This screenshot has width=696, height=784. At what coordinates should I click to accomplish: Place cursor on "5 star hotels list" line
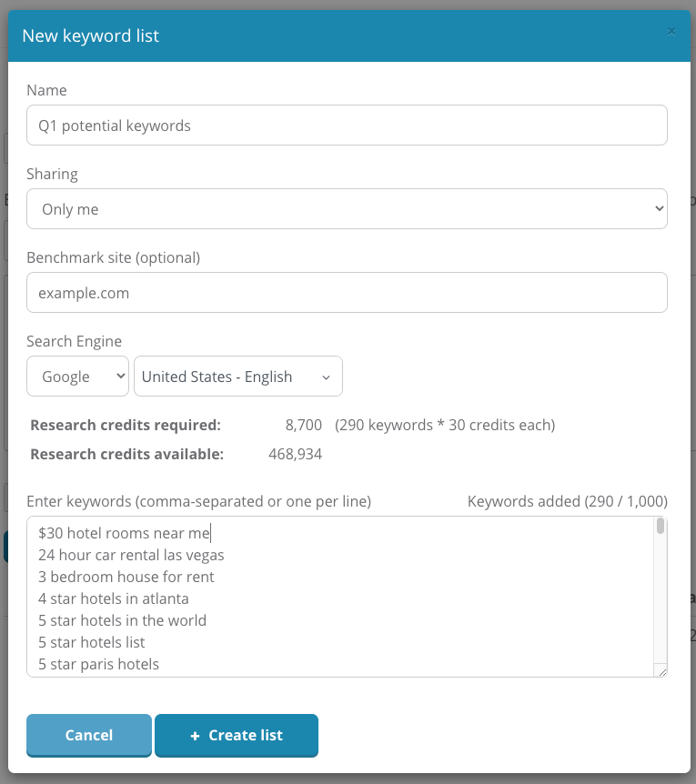click(94, 642)
